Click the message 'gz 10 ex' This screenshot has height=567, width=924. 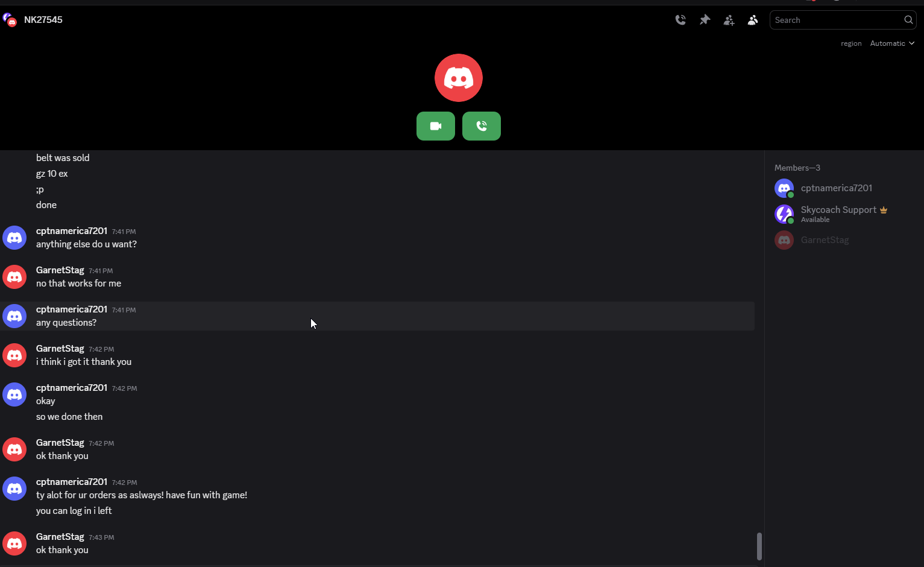coord(52,174)
